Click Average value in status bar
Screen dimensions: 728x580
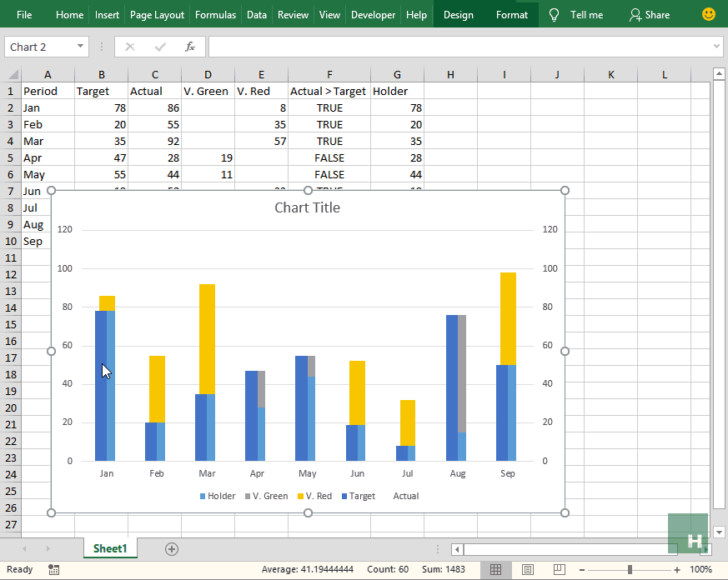click(x=308, y=569)
